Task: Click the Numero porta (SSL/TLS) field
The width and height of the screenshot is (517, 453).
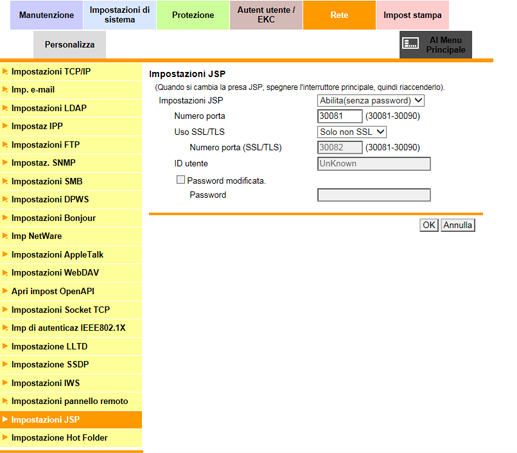Action: (340, 147)
